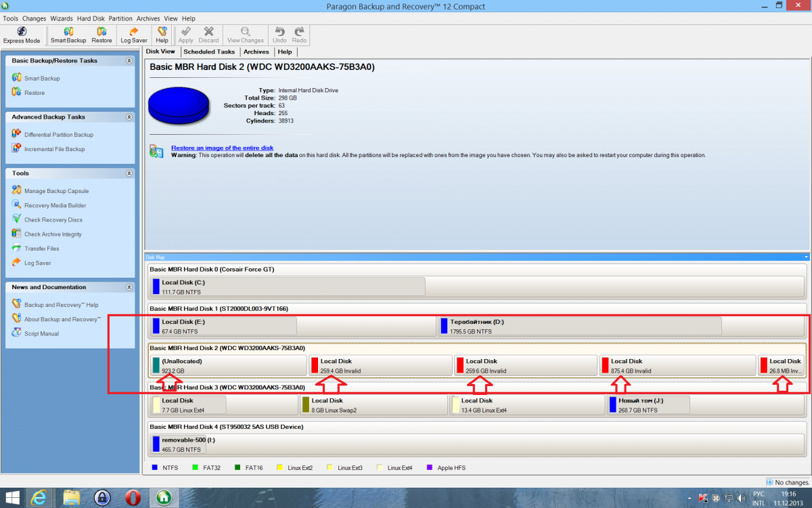
Task: Collapse the Advanced Backup Tasks panel
Action: pyautogui.click(x=129, y=117)
